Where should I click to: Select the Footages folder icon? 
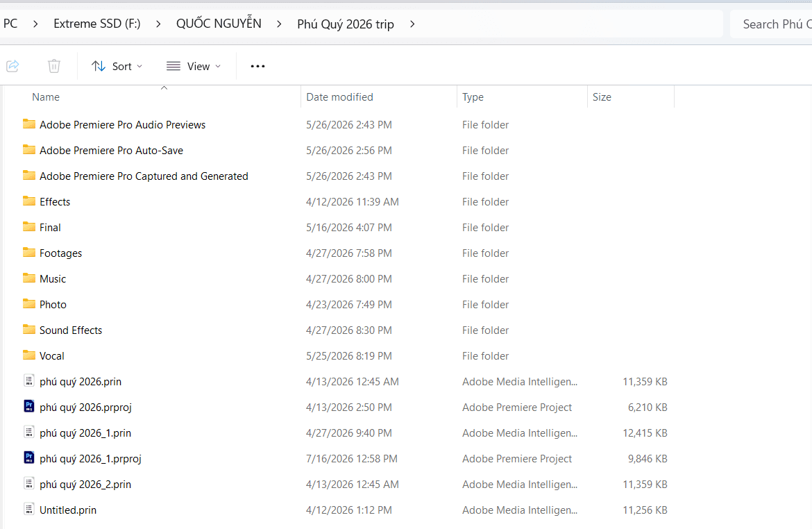coord(29,252)
